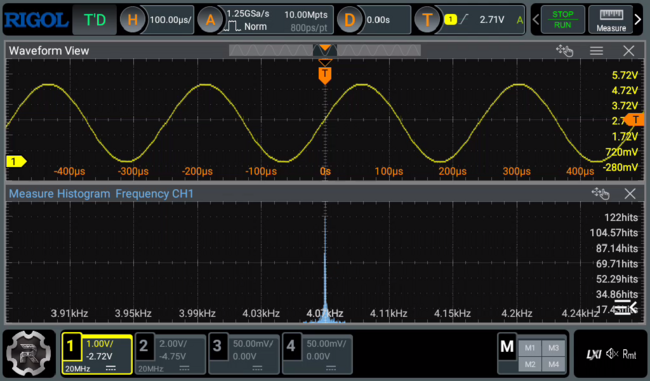Click the orange trigger position T marker

tap(325, 75)
